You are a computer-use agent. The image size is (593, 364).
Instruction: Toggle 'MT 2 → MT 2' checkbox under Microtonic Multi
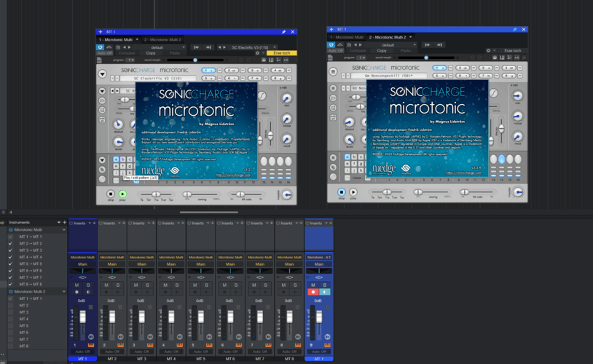[11, 244]
